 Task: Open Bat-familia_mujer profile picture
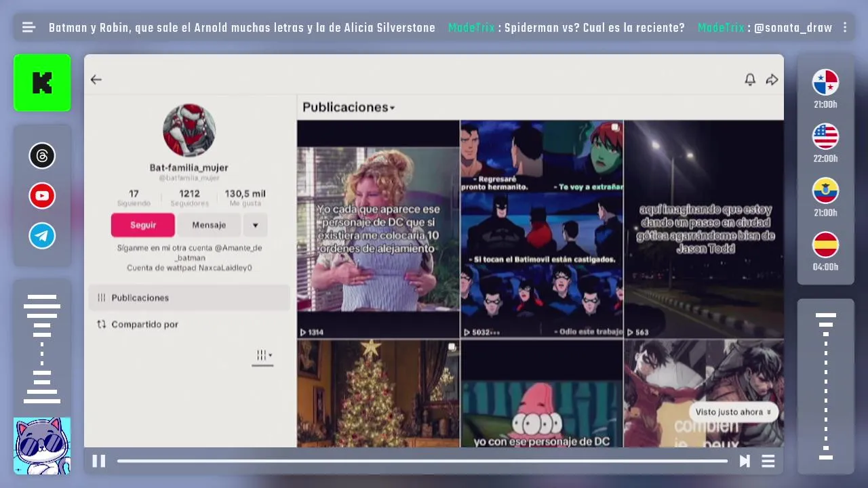(x=189, y=130)
